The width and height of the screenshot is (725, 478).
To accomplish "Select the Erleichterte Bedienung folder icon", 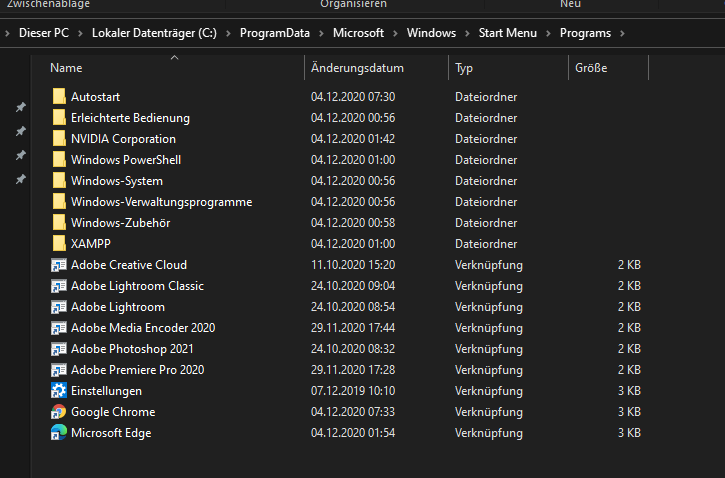I will pos(59,117).
